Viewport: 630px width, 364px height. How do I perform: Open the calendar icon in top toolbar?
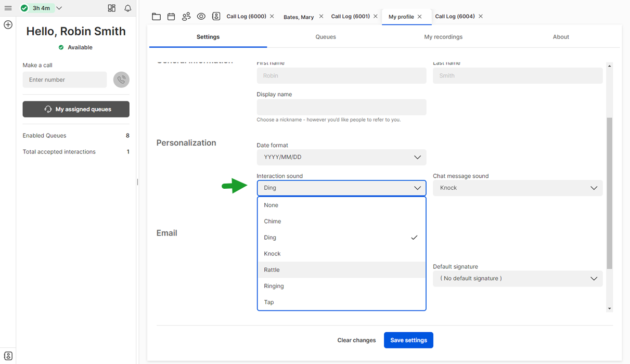tap(171, 17)
